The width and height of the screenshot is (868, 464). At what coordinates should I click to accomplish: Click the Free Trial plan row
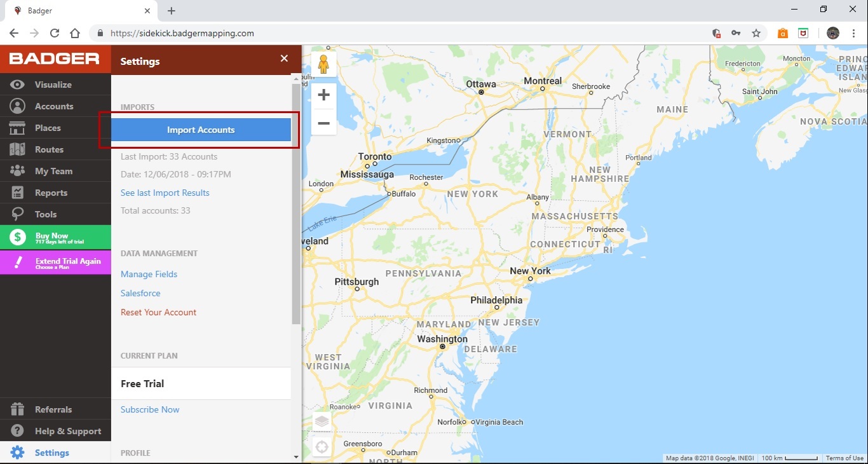tap(201, 383)
